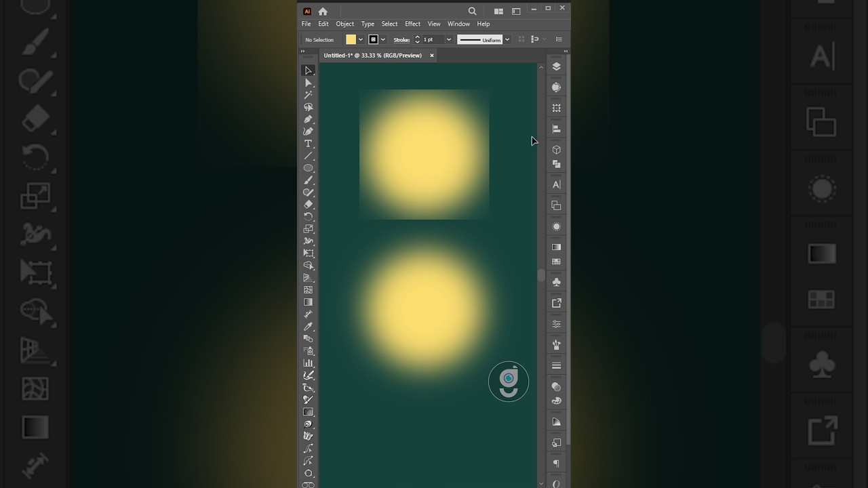The image size is (868, 488).
Task: Open the Asset Export panel icon
Action: click(x=556, y=303)
